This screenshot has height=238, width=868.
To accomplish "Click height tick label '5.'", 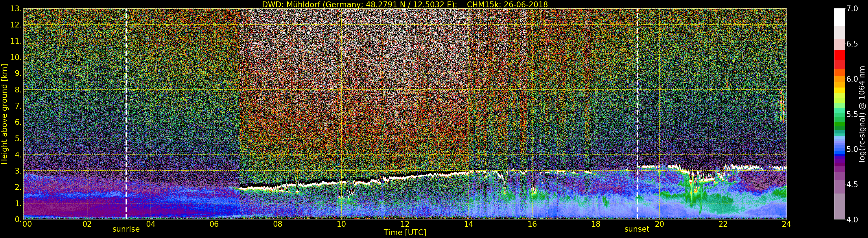I will tap(18, 138).
